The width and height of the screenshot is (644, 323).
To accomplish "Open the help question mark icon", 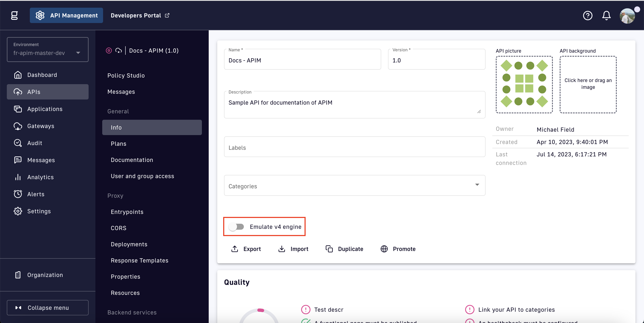I will click(x=588, y=16).
